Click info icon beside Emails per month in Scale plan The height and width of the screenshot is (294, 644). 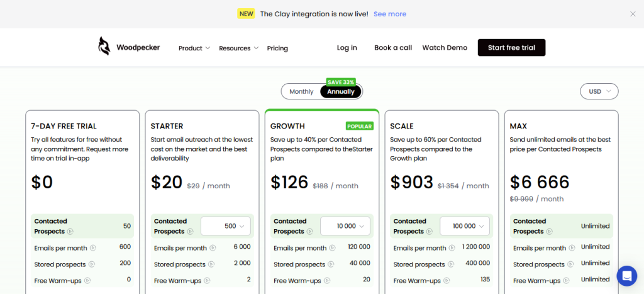coord(452,248)
